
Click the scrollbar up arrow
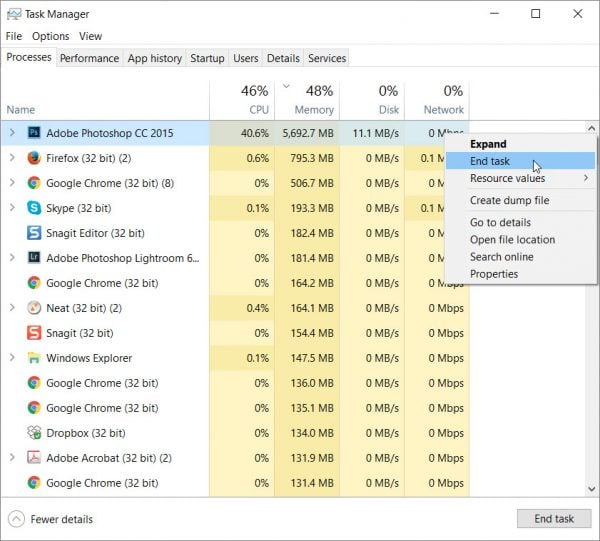[591, 128]
